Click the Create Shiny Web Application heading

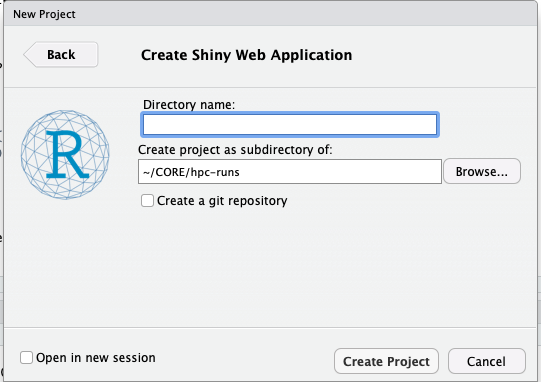(x=247, y=55)
